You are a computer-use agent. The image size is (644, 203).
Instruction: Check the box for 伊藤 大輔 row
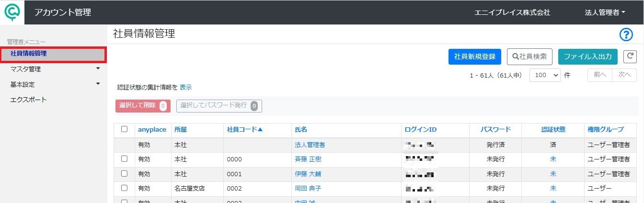pyautogui.click(x=125, y=174)
